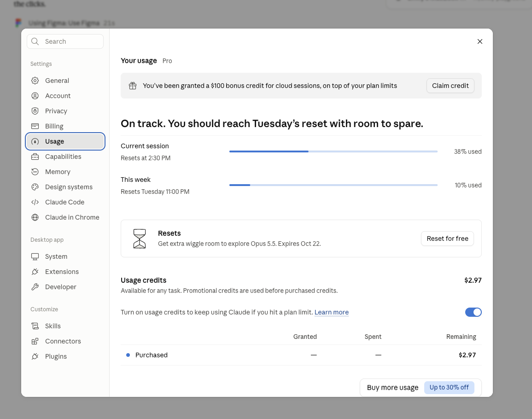Click the Claim credit button
The width and height of the screenshot is (532, 419).
pos(450,86)
